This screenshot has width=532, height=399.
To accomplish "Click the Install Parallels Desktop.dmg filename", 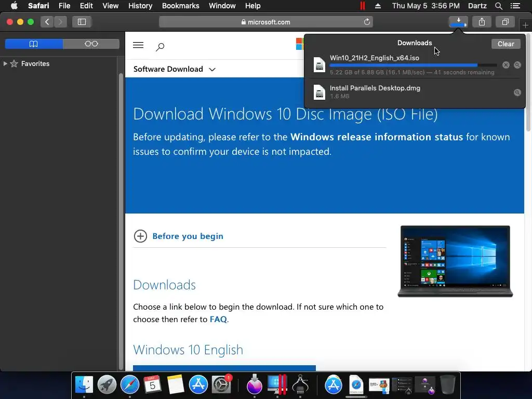I will [x=375, y=88].
